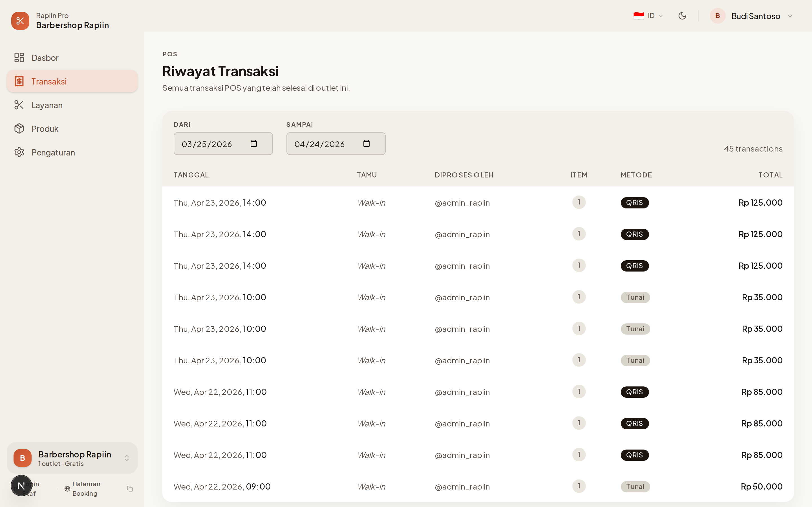The height and width of the screenshot is (507, 812).
Task: Toggle dark mode with moon icon
Action: [x=682, y=16]
